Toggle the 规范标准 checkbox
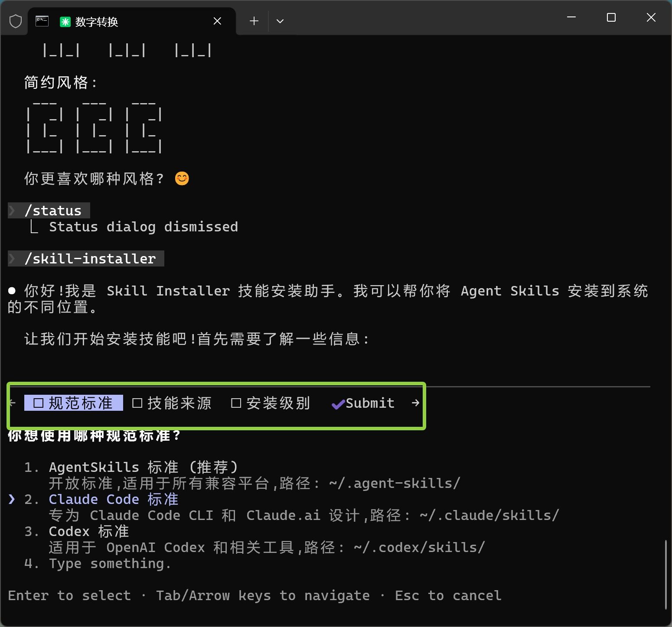The height and width of the screenshot is (627, 672). click(x=39, y=403)
